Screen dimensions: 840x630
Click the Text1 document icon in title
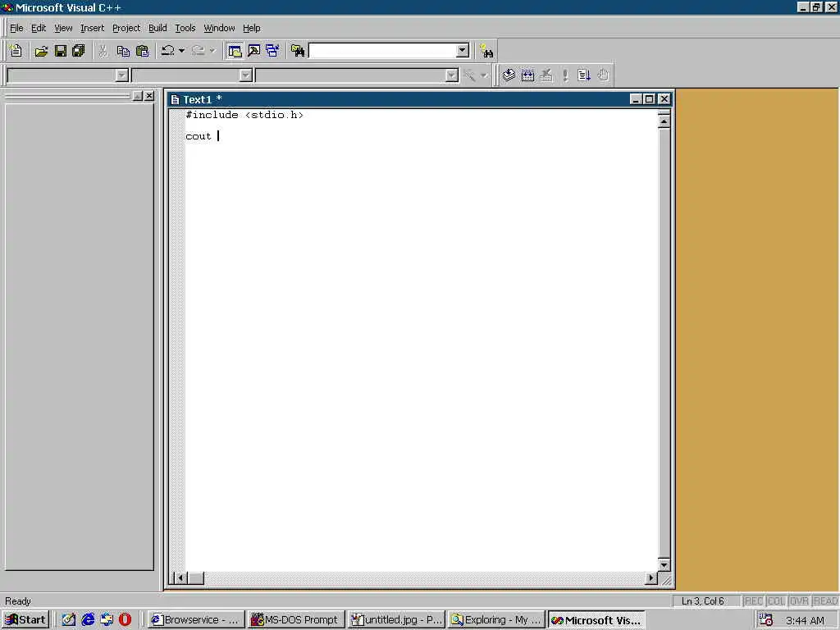175,99
